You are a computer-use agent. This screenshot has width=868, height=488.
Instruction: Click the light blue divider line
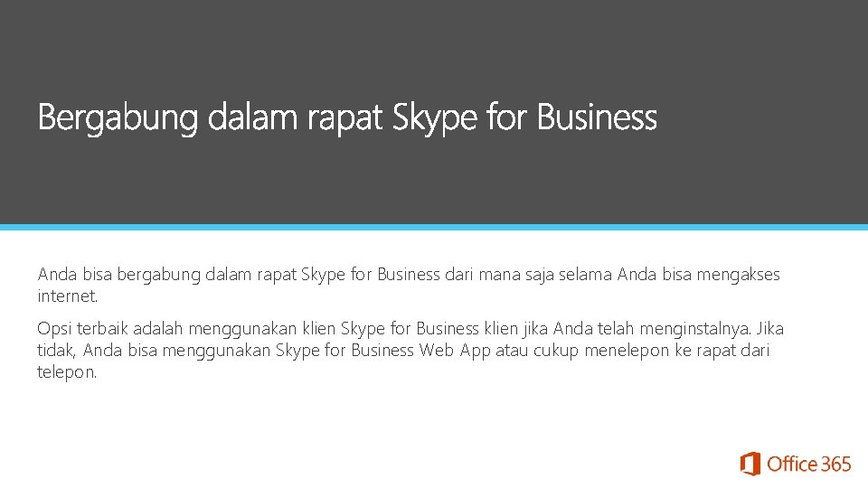tap(434, 227)
